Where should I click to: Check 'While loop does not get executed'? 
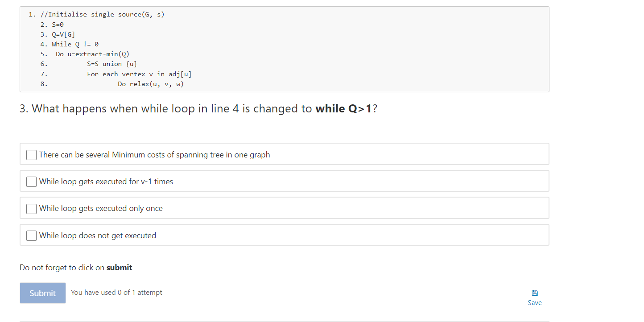pos(31,235)
